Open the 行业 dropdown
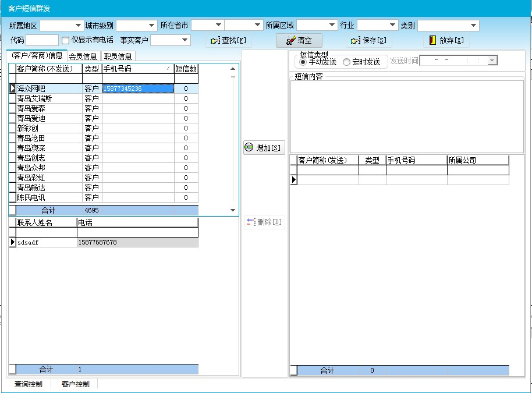This screenshot has height=393, width=532. click(x=392, y=25)
